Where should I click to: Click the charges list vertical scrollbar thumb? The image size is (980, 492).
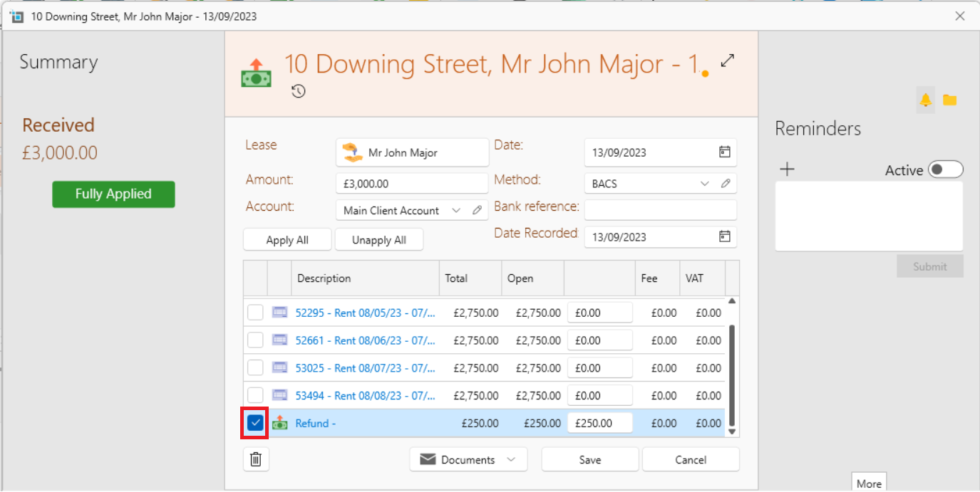(x=731, y=375)
